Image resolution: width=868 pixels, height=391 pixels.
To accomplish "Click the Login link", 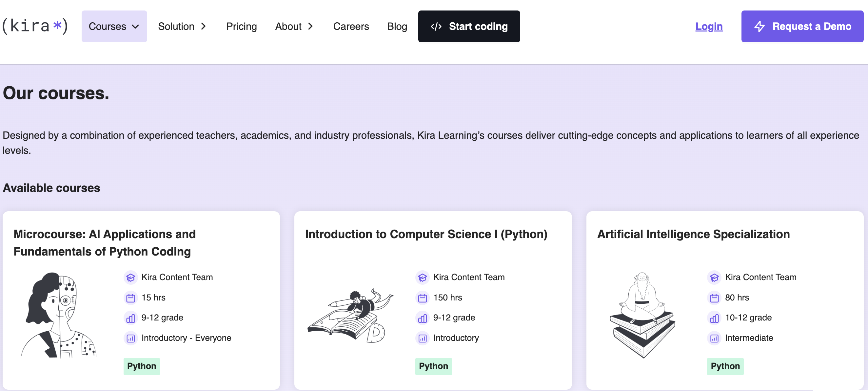I will [x=709, y=26].
